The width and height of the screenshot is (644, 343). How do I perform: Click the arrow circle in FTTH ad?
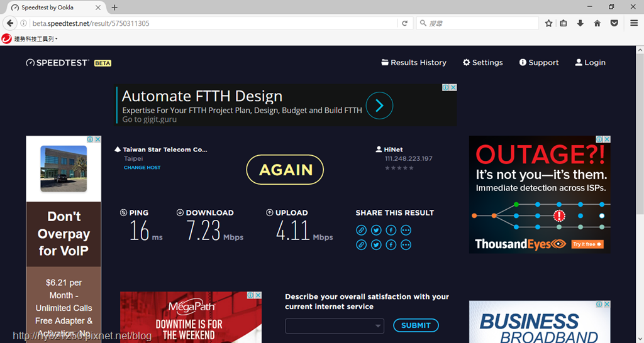(x=379, y=106)
